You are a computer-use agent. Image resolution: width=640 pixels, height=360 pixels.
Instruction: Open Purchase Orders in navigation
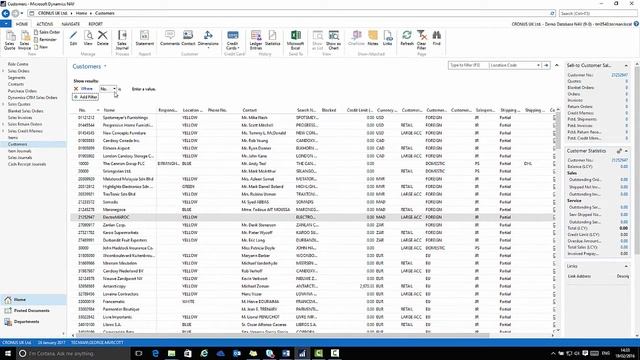click(x=22, y=91)
